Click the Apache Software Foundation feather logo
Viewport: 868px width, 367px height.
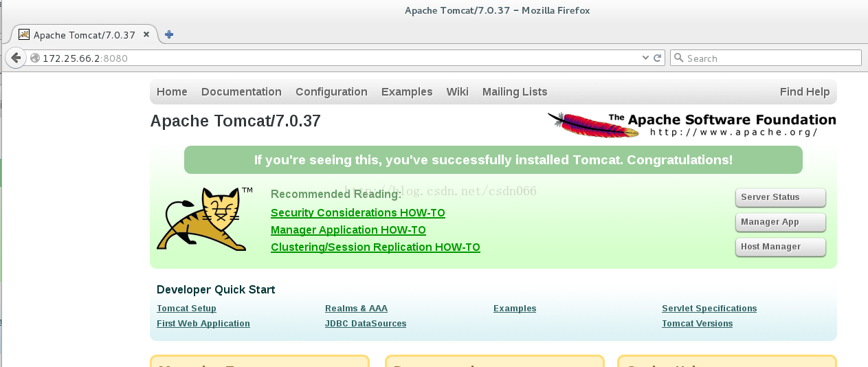pyautogui.click(x=692, y=124)
